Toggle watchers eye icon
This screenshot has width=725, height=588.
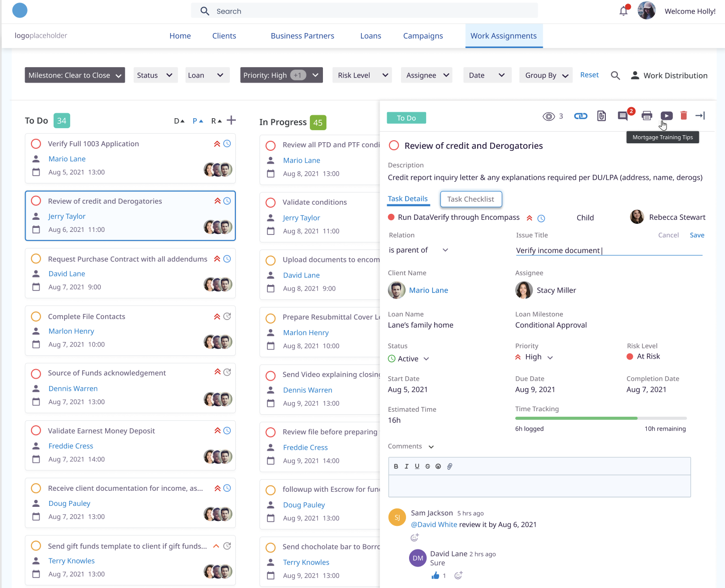(x=549, y=116)
